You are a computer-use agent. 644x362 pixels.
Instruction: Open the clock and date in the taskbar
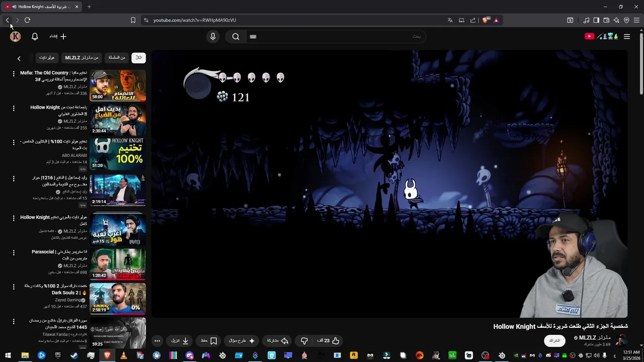(630, 355)
